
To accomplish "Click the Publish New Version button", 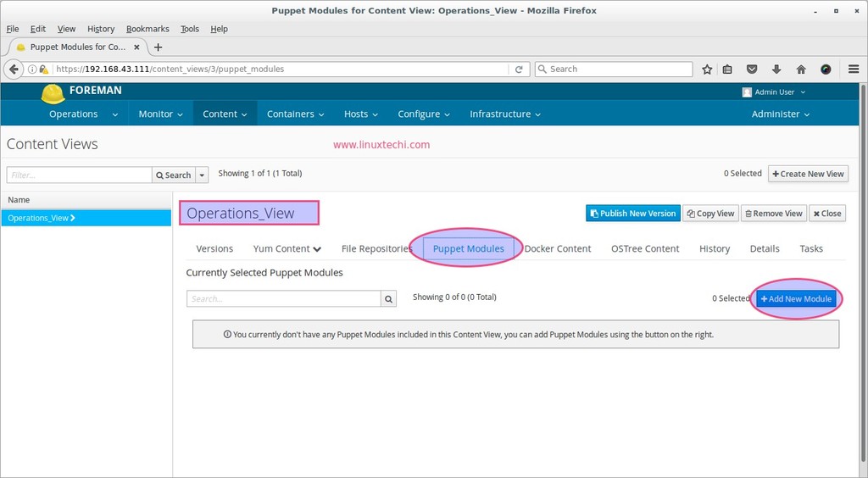I will tap(632, 214).
